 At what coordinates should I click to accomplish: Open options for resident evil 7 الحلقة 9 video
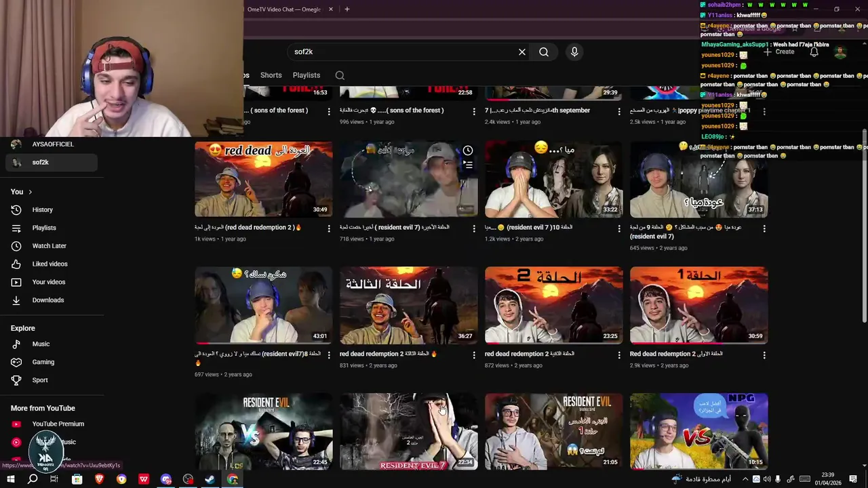(x=764, y=229)
